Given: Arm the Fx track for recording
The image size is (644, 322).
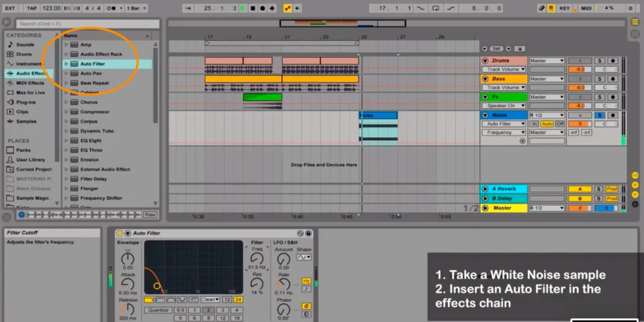Looking at the screenshot, I should (613, 97).
